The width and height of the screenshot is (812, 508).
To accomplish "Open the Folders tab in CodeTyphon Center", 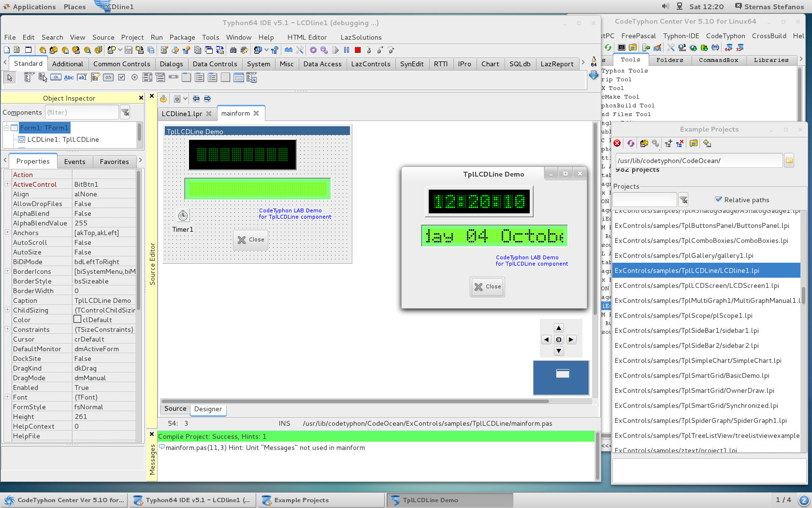I will point(670,60).
